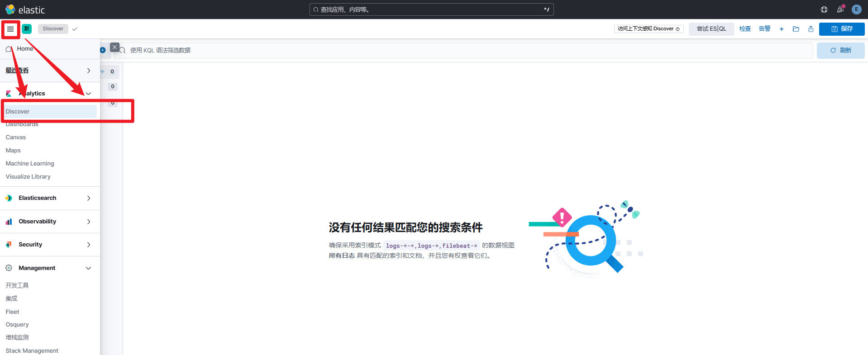The width and height of the screenshot is (868, 355).
Task: Collapse the Management section chevron
Action: pos(89,268)
